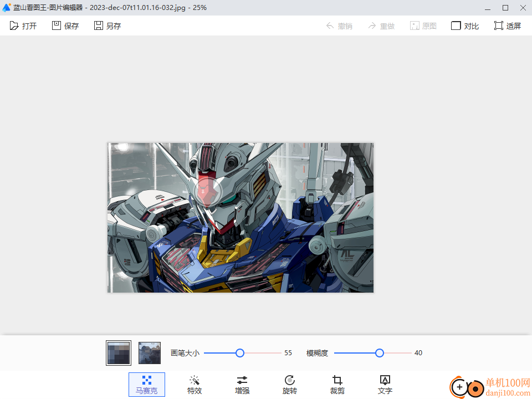Switch to the 特效 effects tool

click(x=195, y=385)
